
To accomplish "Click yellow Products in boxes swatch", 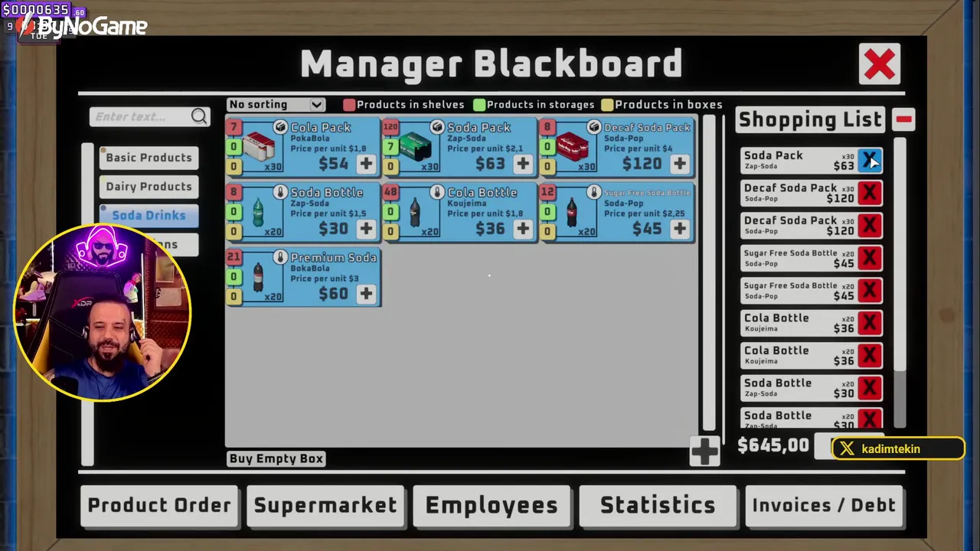I will point(607,105).
